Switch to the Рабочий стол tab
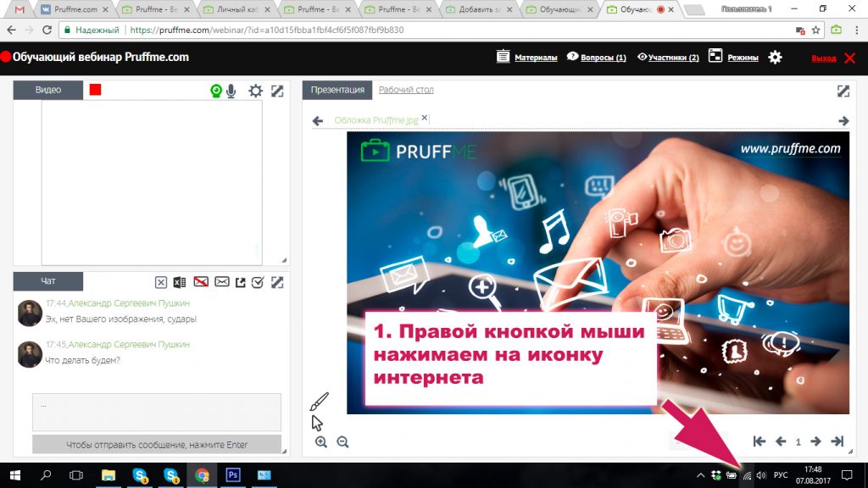 point(405,90)
